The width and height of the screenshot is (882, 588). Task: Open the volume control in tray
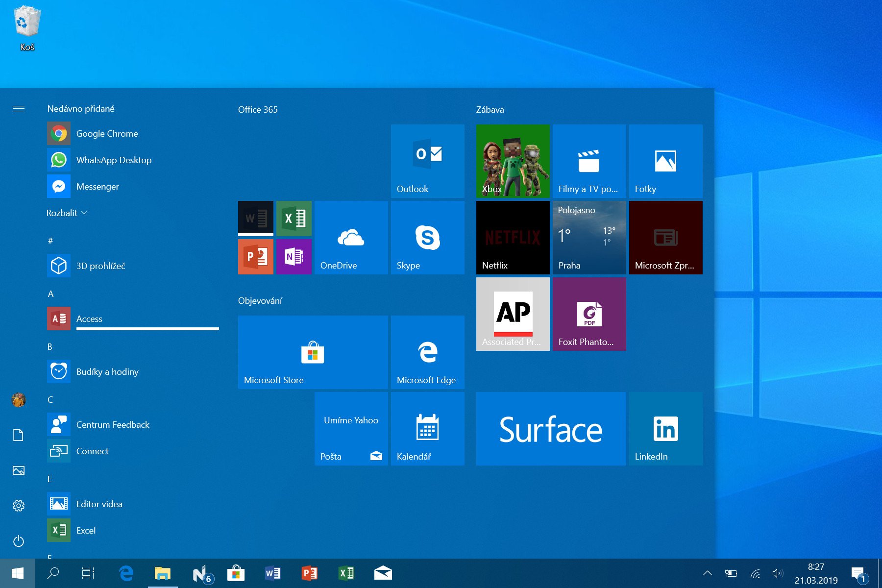(778, 573)
